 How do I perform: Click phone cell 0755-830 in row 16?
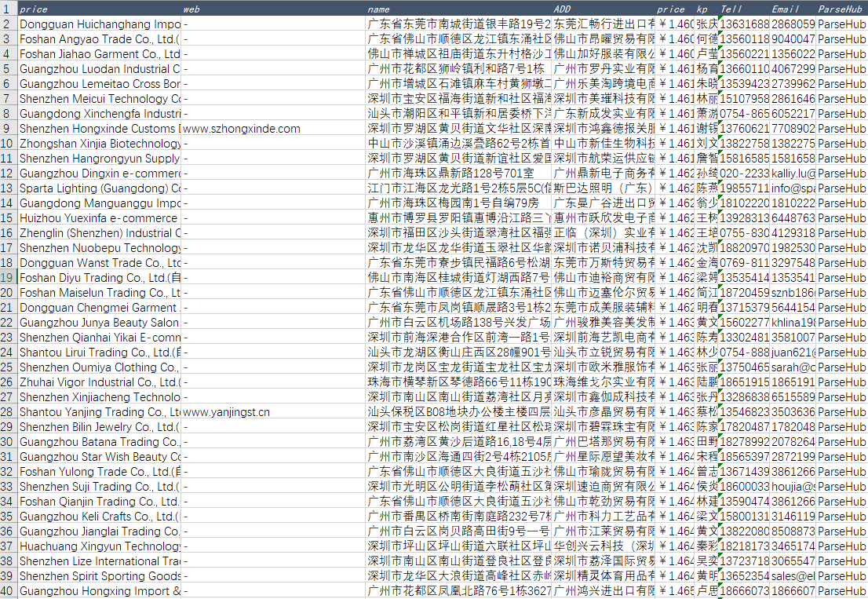744,233
